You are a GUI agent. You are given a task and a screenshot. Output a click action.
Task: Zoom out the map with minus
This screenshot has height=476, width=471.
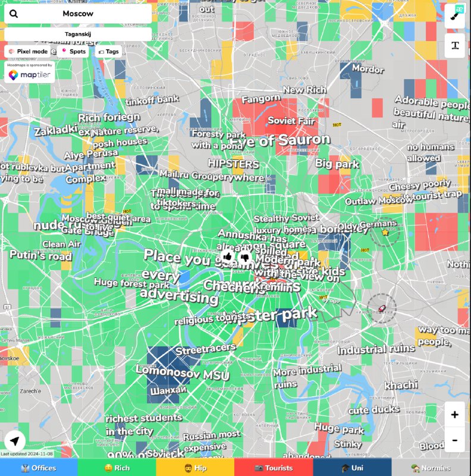(455, 440)
